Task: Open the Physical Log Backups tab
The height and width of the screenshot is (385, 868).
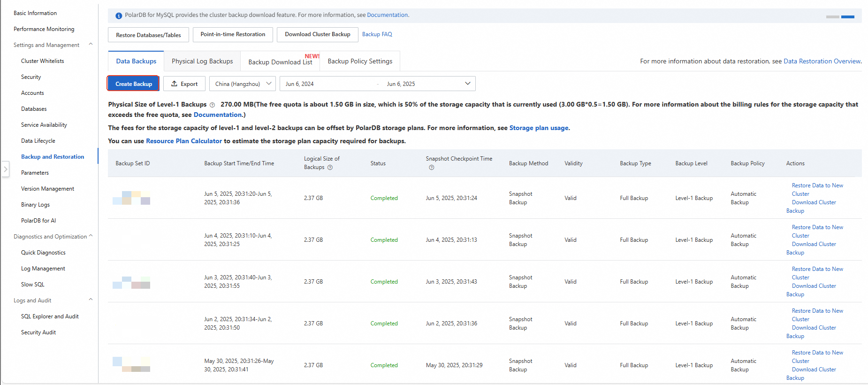Action: (x=202, y=61)
